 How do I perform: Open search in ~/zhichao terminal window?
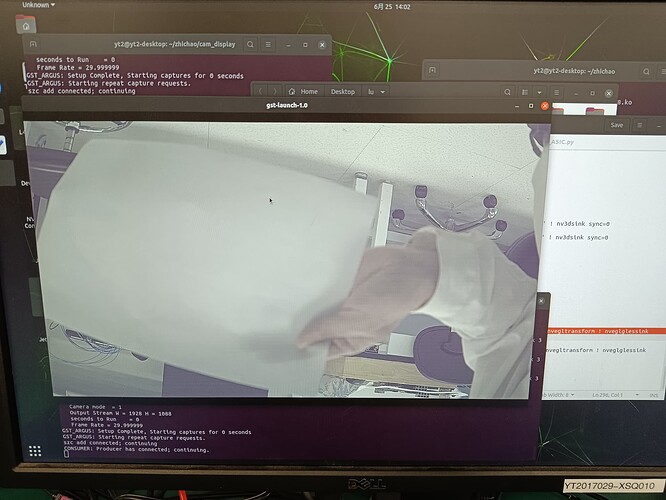(x=646, y=71)
